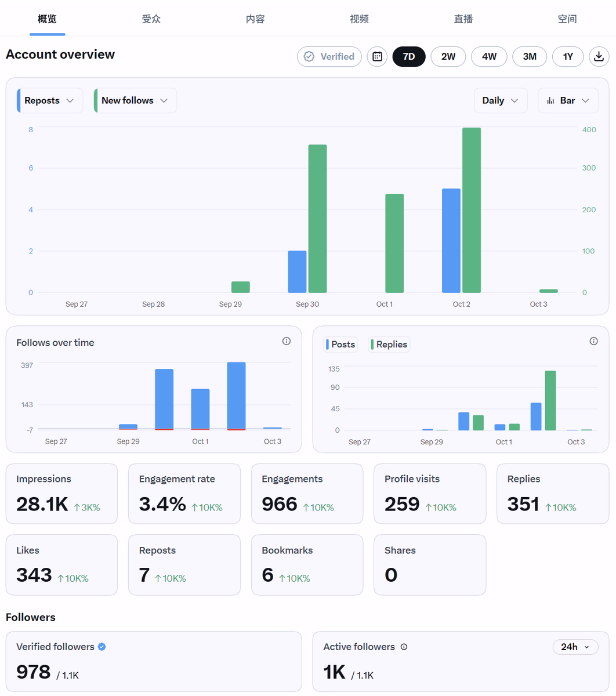Switch to the 受众 tab
Image resolution: width=616 pixels, height=696 pixels.
coord(151,19)
